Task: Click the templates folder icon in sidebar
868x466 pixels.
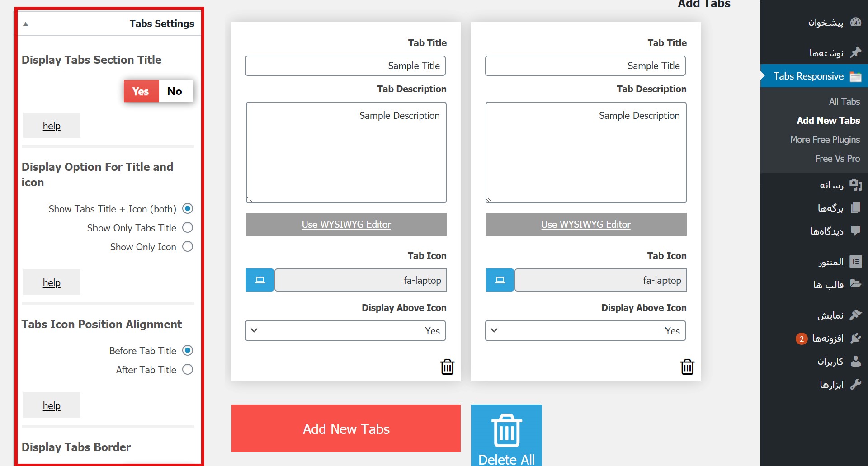Action: [856, 284]
